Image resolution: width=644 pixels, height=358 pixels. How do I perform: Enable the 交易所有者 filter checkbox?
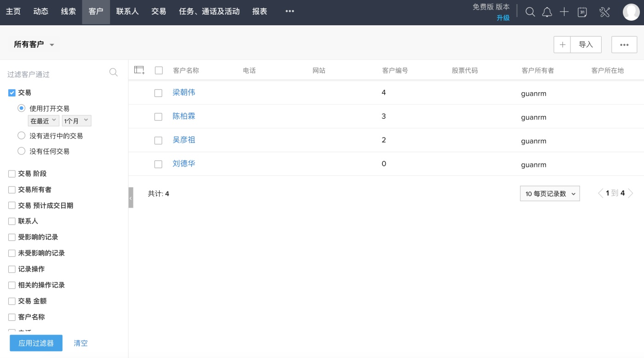point(12,190)
